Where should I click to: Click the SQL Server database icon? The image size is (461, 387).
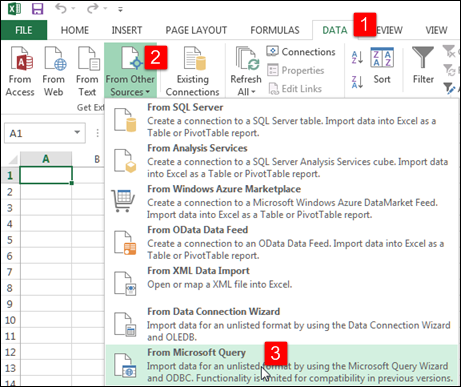125,120
